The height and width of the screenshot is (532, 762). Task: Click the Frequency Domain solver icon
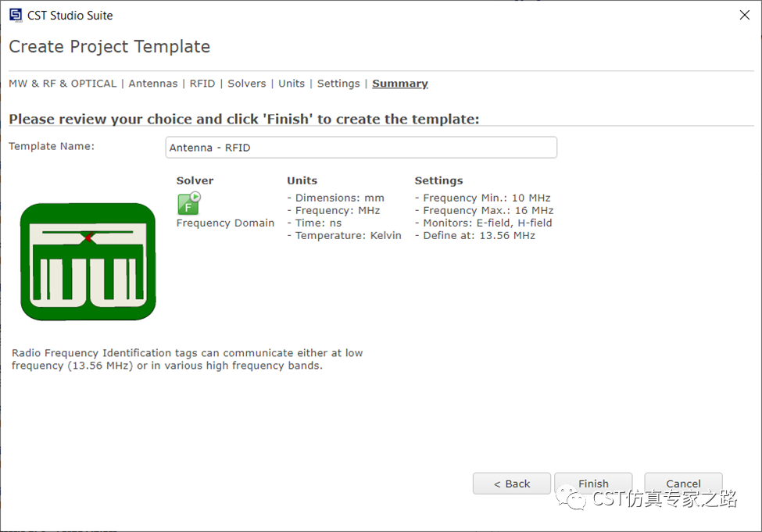click(x=189, y=204)
